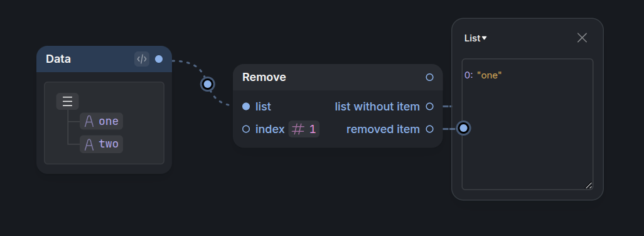Image resolution: width=644 pixels, height=236 pixels.
Task: Click the hash number icon next to index
Action: (x=298, y=129)
